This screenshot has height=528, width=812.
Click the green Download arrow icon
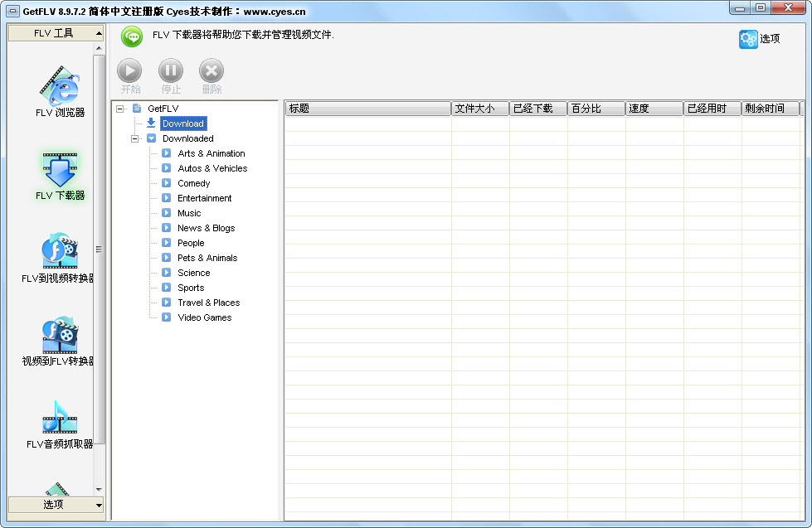point(151,124)
